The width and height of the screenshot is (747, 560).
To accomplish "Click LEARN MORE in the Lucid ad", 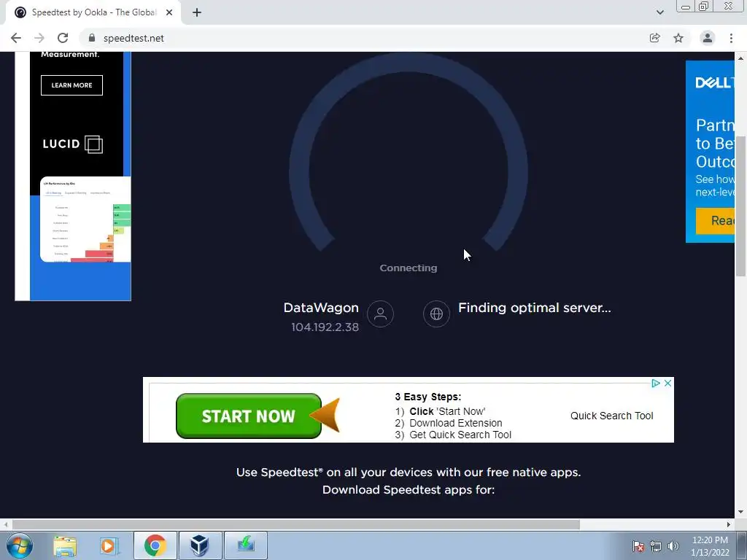I will [x=72, y=85].
